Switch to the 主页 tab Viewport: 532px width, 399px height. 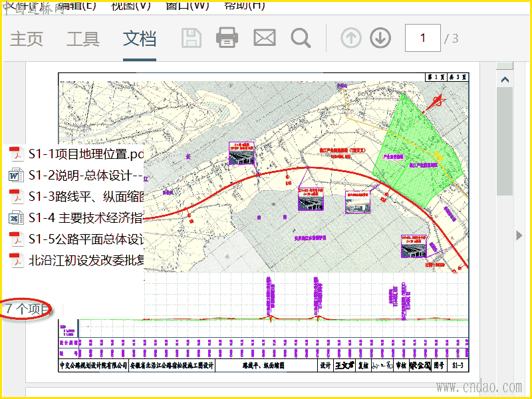pyautogui.click(x=27, y=39)
